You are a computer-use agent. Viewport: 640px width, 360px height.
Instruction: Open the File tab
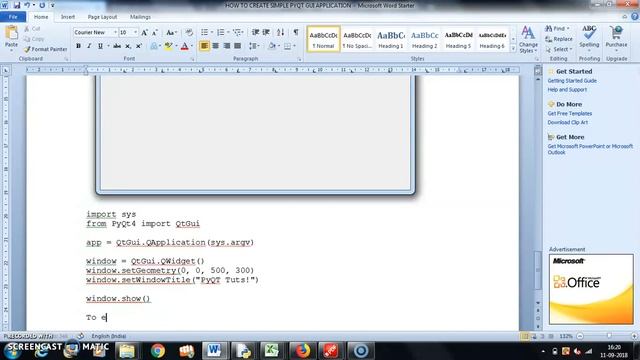13,17
